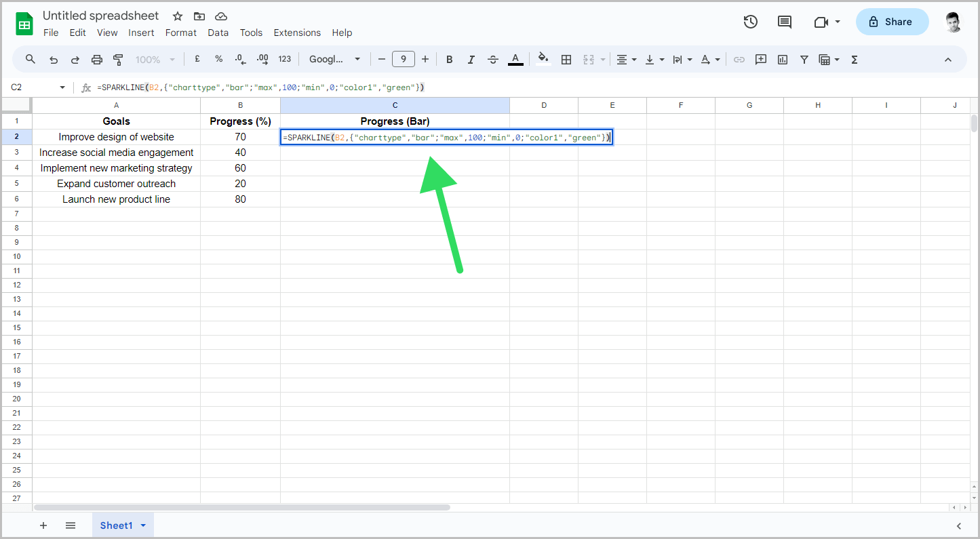Toggle strikethrough formatting
This screenshot has height=539, width=980.
(x=492, y=59)
